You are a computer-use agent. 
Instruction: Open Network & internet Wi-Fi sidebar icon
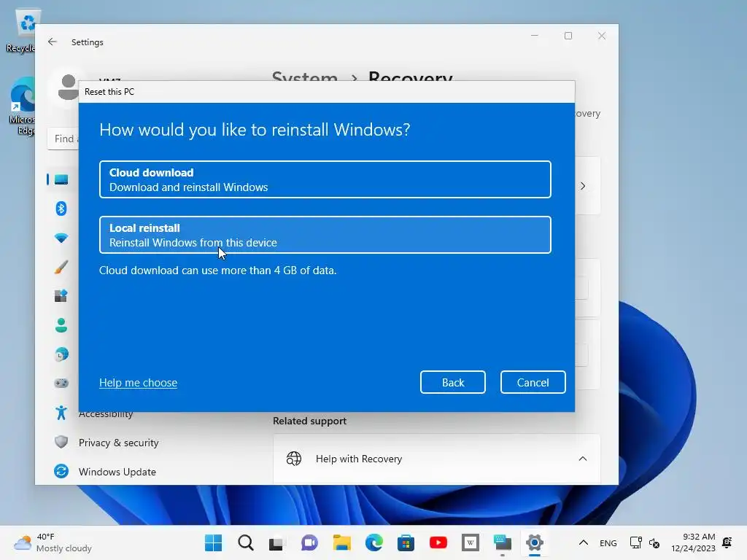click(61, 238)
